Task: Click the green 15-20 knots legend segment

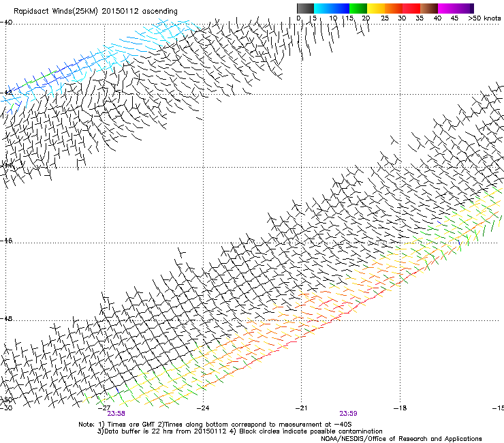Action: (358, 8)
